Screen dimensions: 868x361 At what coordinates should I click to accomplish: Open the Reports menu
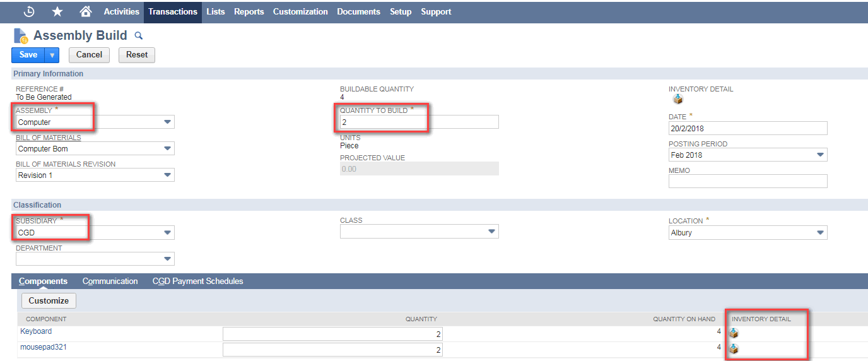[249, 11]
